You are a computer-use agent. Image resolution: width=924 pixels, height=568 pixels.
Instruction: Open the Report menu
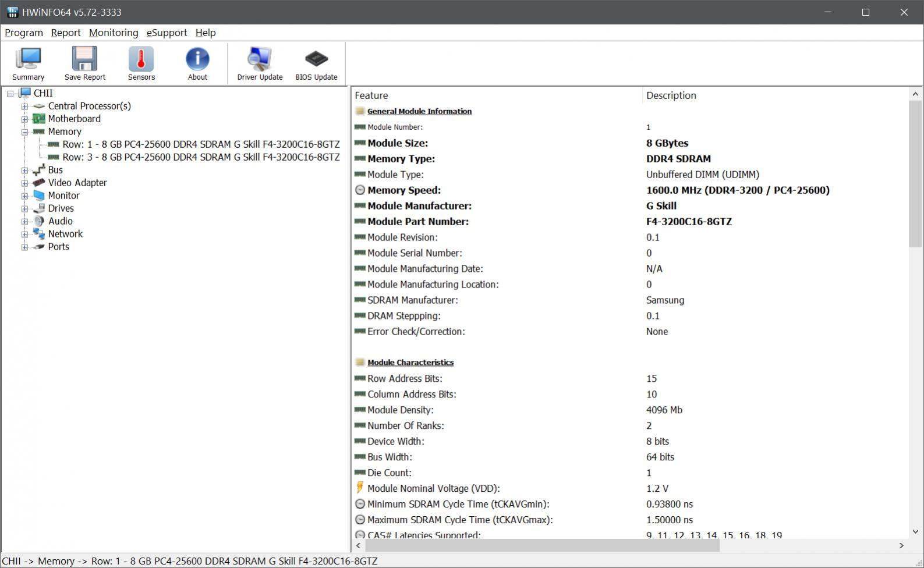pyautogui.click(x=66, y=33)
